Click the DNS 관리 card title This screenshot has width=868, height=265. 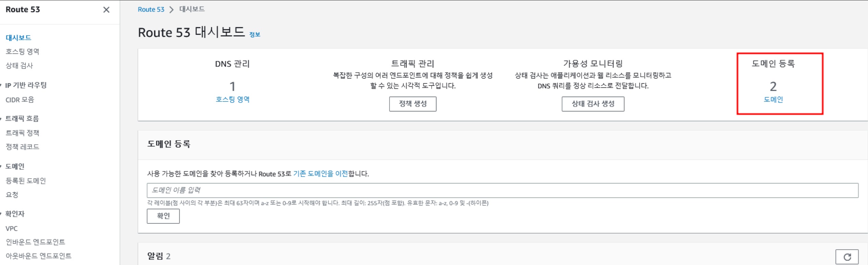point(232,64)
